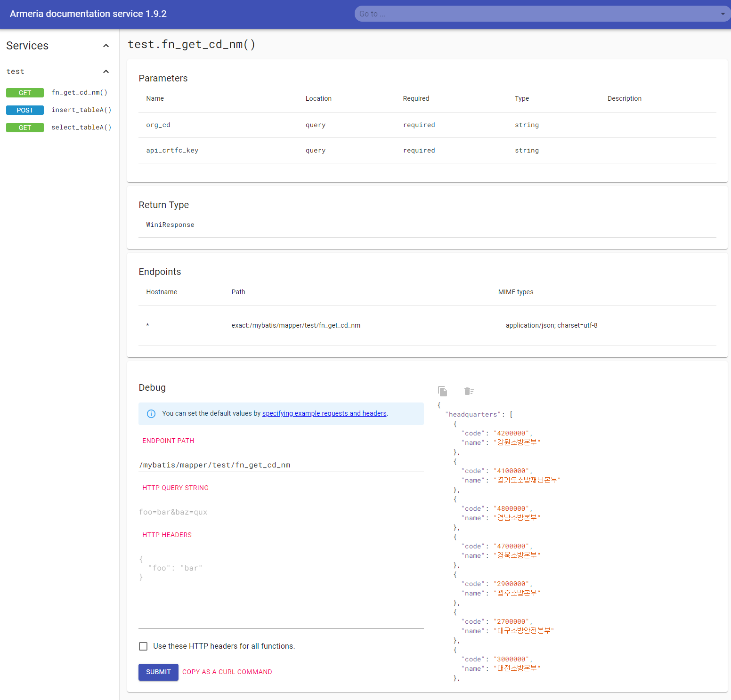The height and width of the screenshot is (700, 731).
Task: Click code value "3000000" in response
Action: click(x=511, y=660)
